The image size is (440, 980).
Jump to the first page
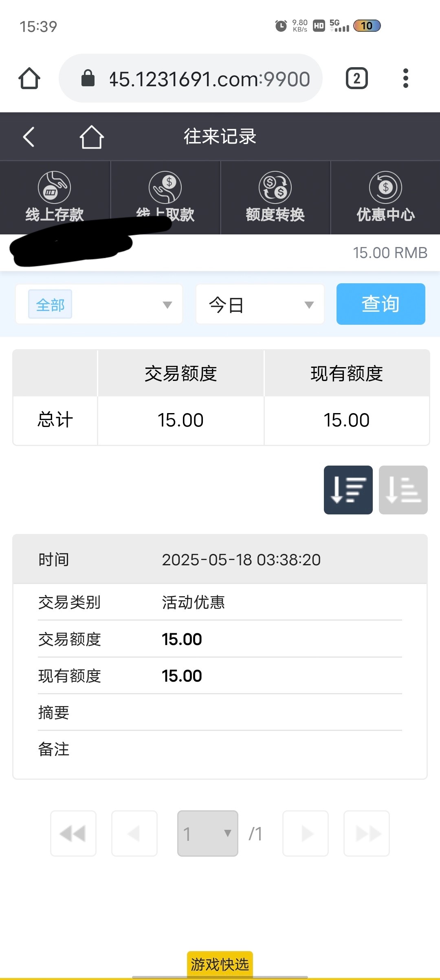click(73, 833)
